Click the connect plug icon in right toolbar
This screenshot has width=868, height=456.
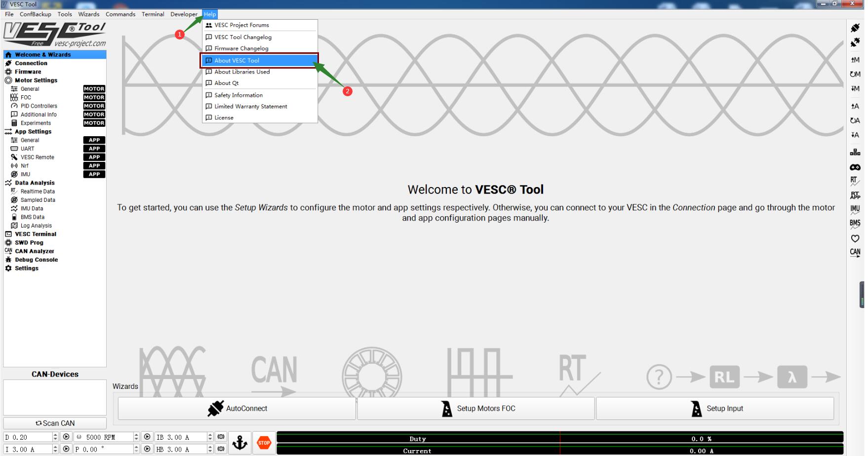click(855, 28)
